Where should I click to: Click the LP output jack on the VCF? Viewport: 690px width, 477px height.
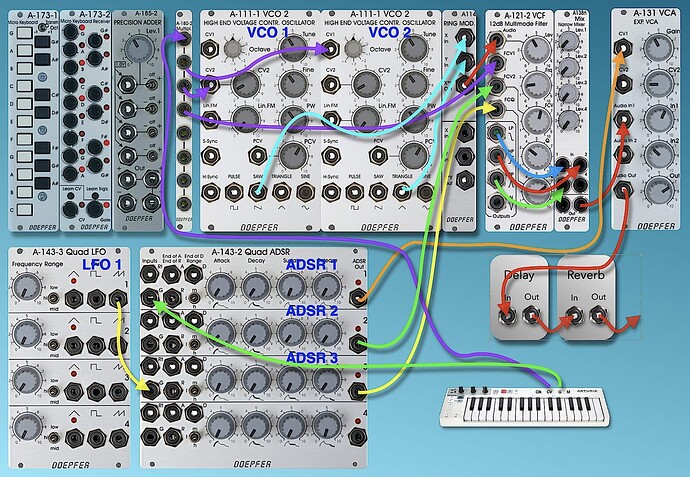[x=496, y=132]
